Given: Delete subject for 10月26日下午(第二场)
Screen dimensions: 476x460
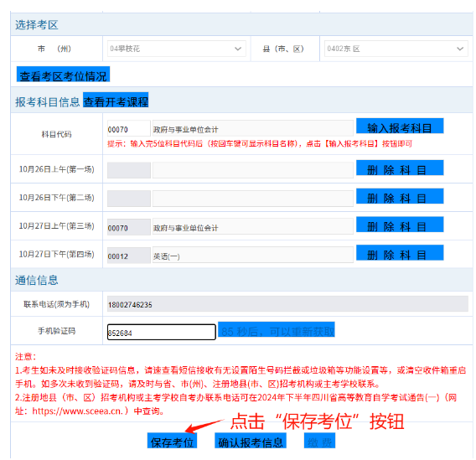Looking at the screenshot, I should tap(400, 196).
